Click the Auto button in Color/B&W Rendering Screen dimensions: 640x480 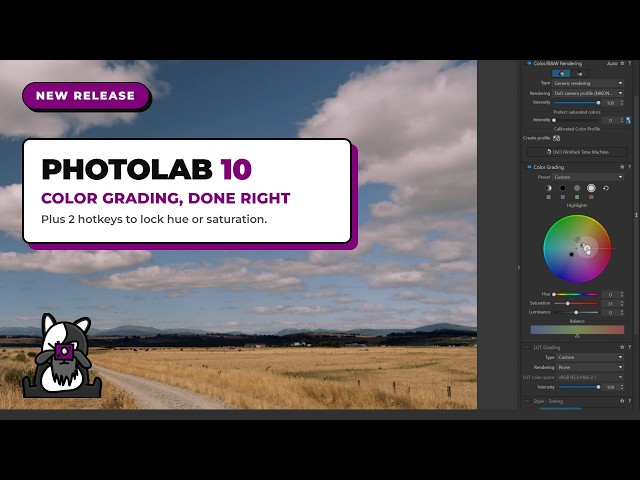click(x=612, y=63)
